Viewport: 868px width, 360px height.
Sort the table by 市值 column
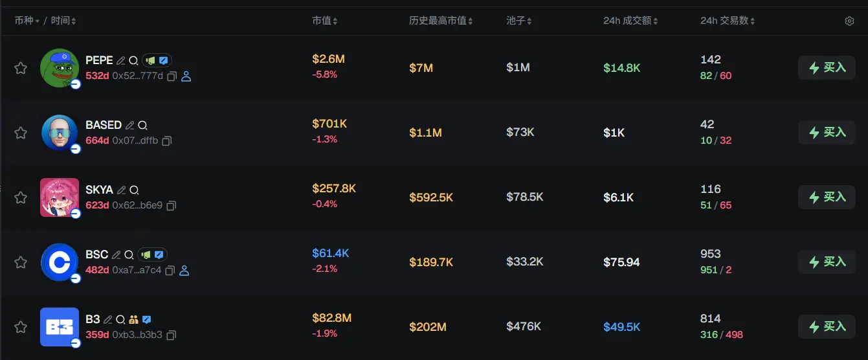click(x=324, y=21)
